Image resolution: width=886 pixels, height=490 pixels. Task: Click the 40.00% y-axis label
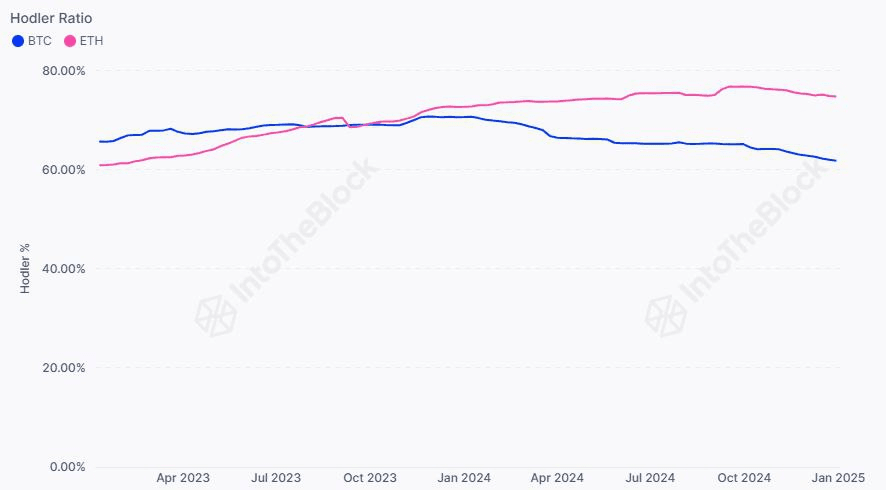tap(63, 268)
